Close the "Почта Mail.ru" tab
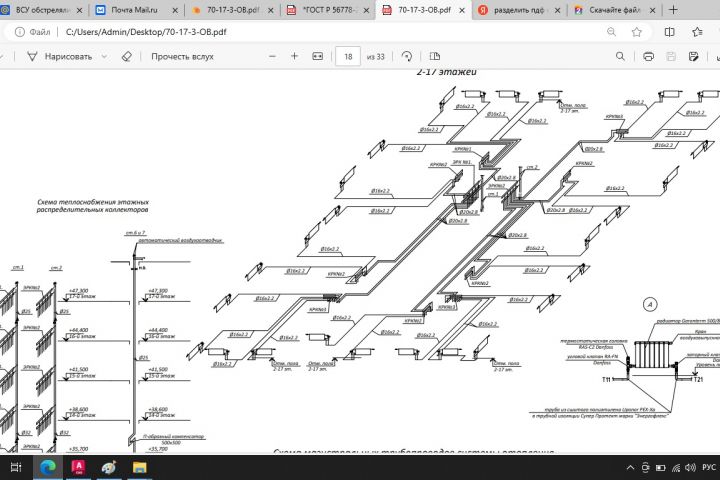720x480 pixels. pyautogui.click(x=175, y=10)
